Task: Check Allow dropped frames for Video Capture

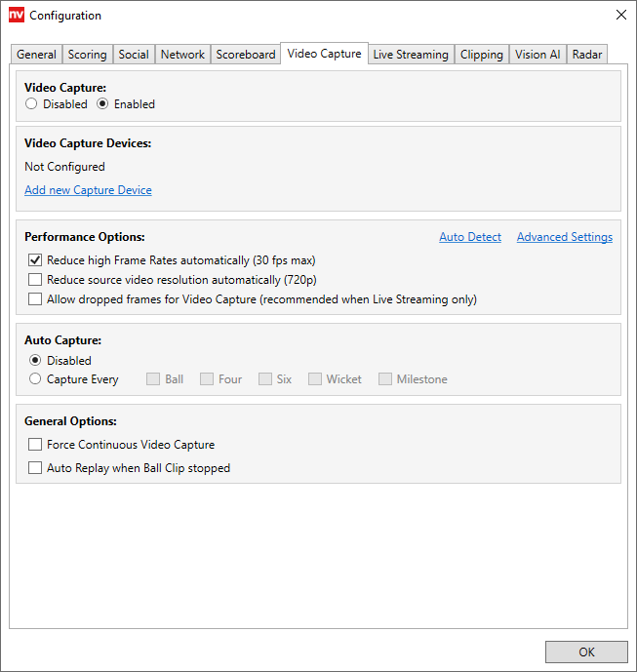Action: 36,299
